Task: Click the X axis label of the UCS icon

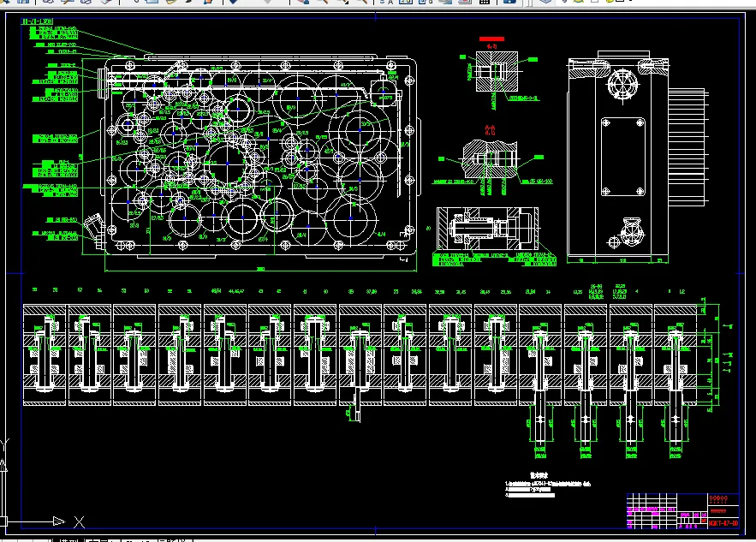Action: (79, 521)
